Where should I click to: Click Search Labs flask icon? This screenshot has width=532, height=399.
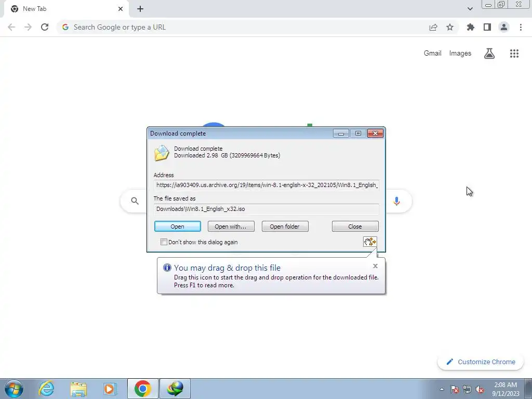[489, 54]
